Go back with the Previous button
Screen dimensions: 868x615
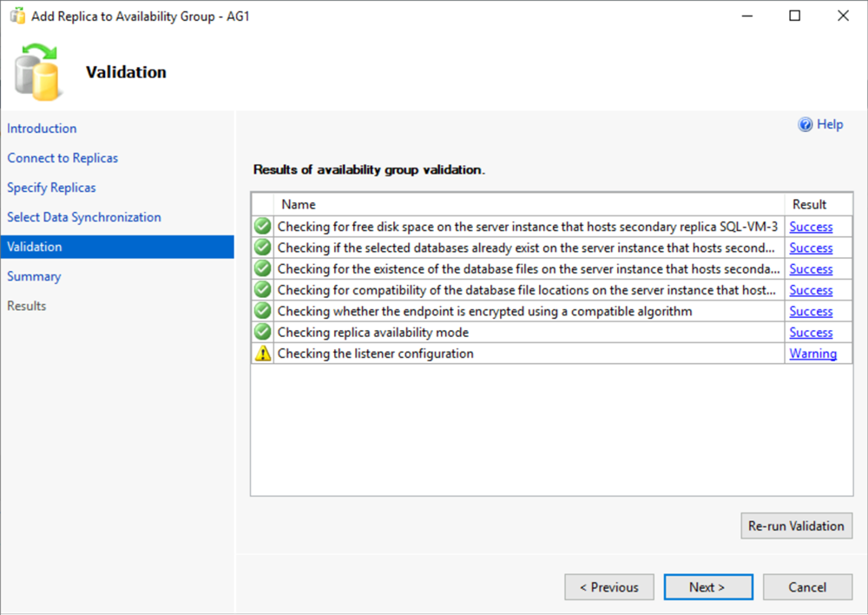point(609,586)
